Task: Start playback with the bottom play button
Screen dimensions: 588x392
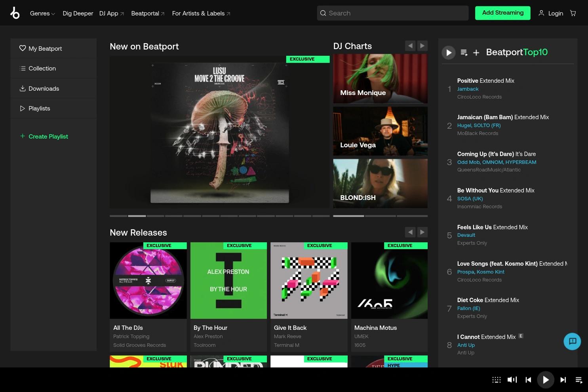Action: click(x=546, y=380)
